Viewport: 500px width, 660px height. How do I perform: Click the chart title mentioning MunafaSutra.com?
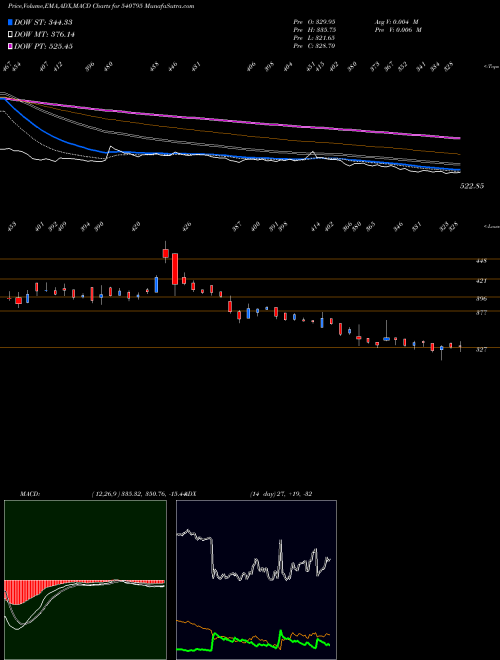pyautogui.click(x=101, y=6)
